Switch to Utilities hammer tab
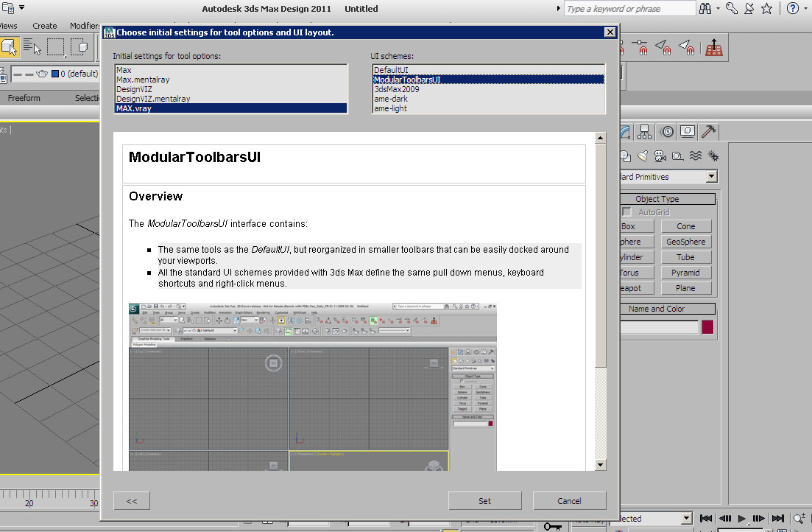 pos(708,132)
